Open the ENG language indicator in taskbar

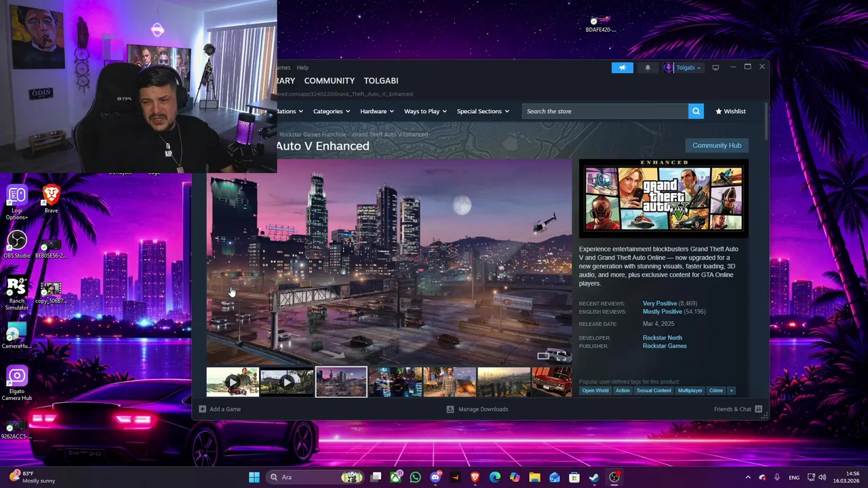[x=794, y=477]
